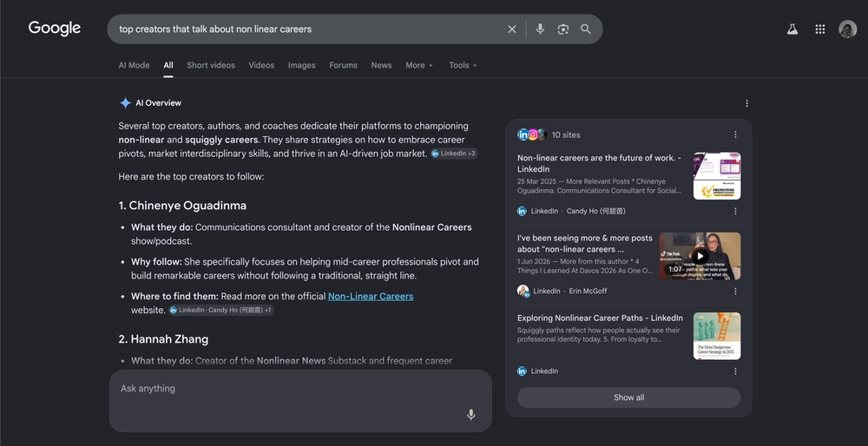Start voice search with the search bar microphone

point(540,30)
